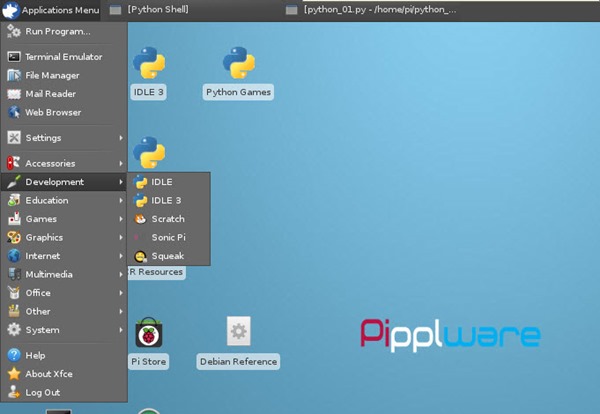
Task: Choose Log Out from menu
Action: coord(64,393)
